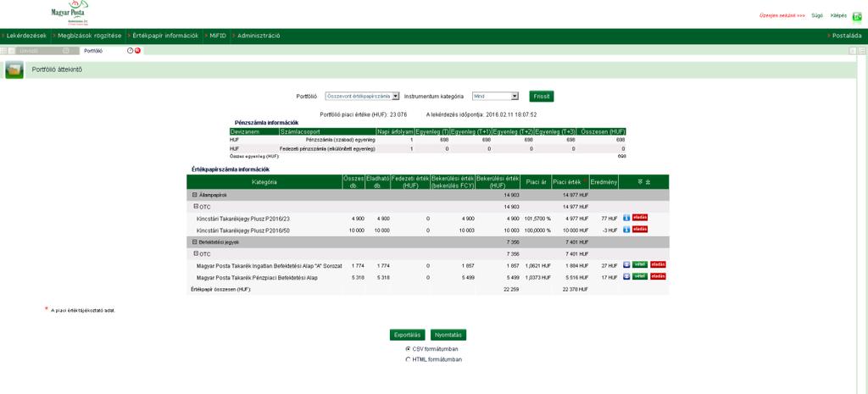Click eladás for Kincstári Takarékjegy Plusz P2016/50

pos(640,229)
